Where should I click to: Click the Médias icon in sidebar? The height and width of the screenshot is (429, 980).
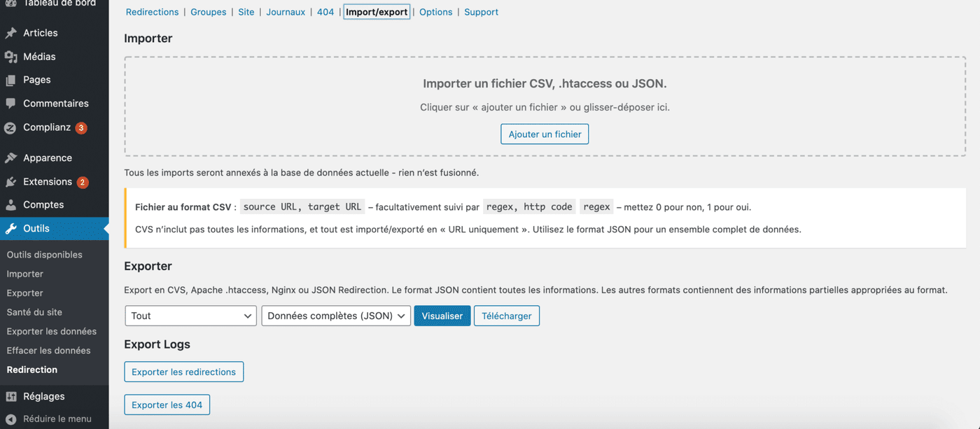(x=10, y=57)
